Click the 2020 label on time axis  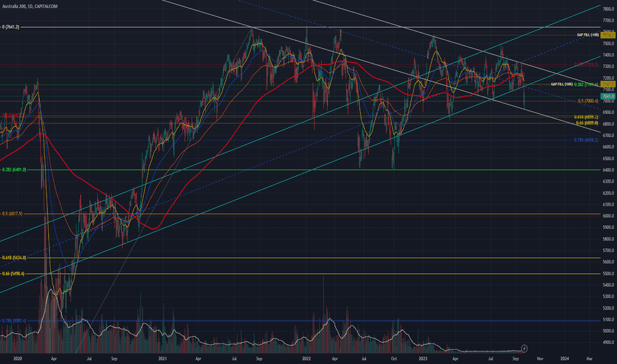[x=17, y=359]
